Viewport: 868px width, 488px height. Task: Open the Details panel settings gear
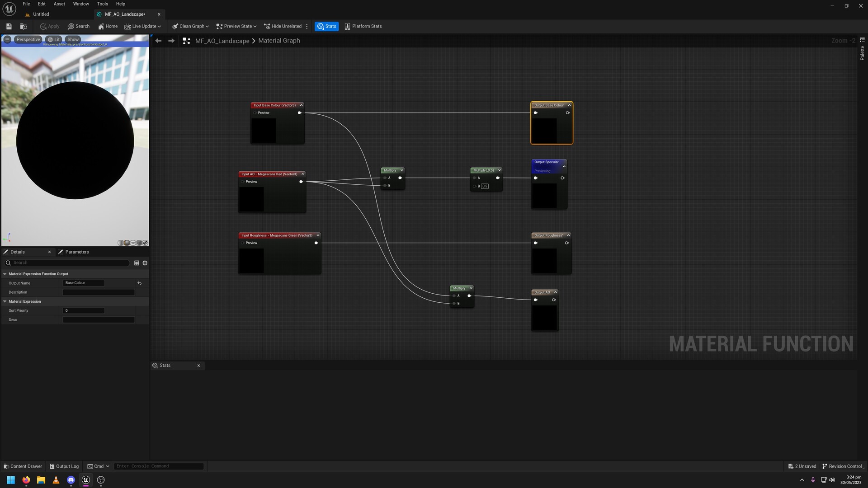coord(145,263)
